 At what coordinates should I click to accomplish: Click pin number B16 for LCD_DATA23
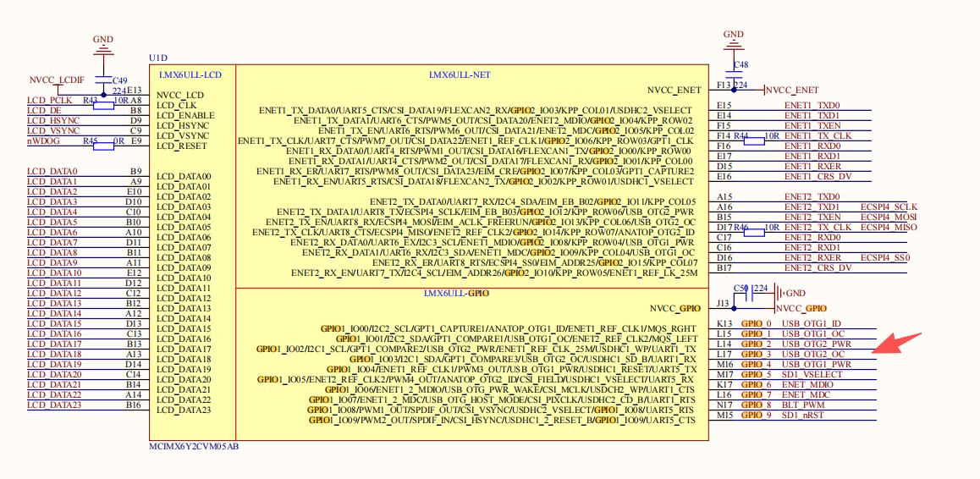135,405
